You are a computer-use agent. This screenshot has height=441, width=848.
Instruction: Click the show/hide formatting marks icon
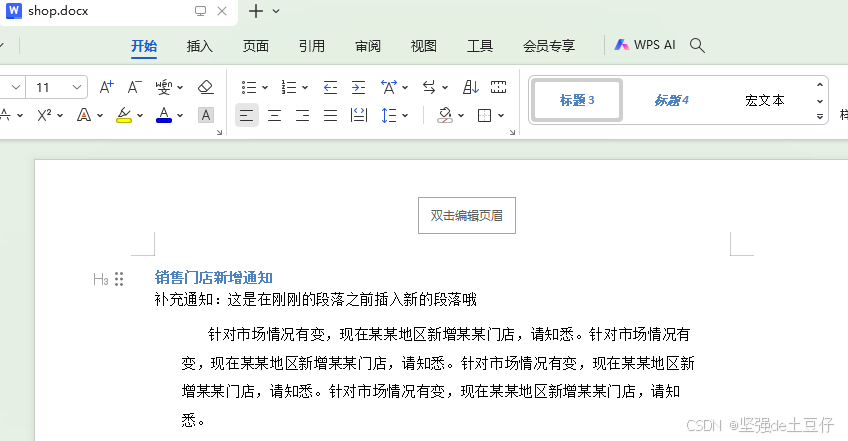pyautogui.click(x=498, y=87)
